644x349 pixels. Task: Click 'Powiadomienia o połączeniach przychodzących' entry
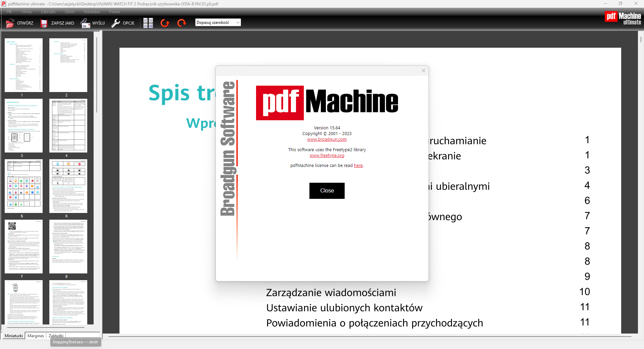pos(375,323)
